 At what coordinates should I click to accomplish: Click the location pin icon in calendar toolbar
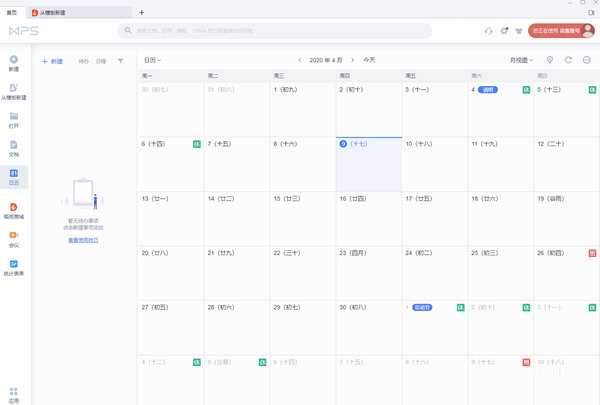pos(549,60)
